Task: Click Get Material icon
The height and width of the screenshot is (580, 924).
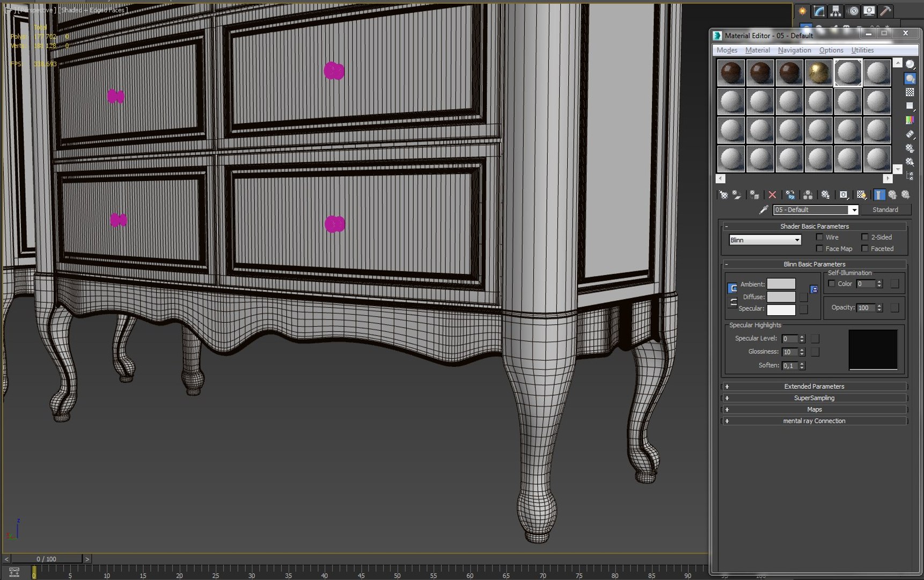Action: (x=723, y=195)
